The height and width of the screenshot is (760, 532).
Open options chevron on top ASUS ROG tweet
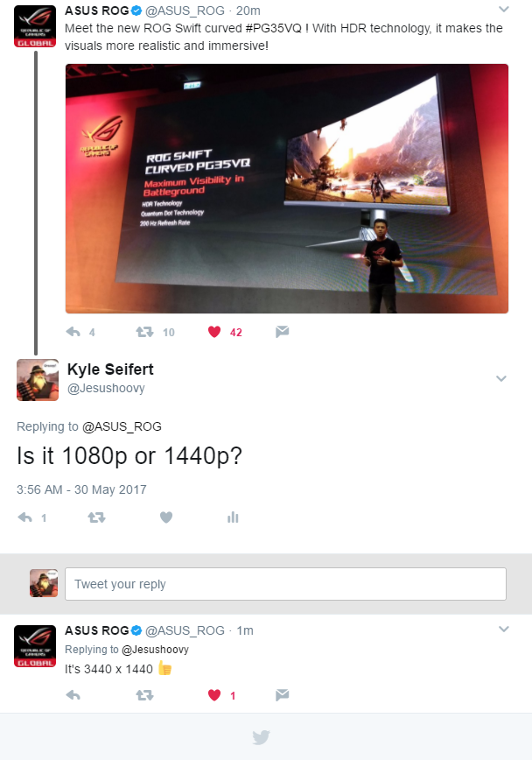(x=504, y=10)
